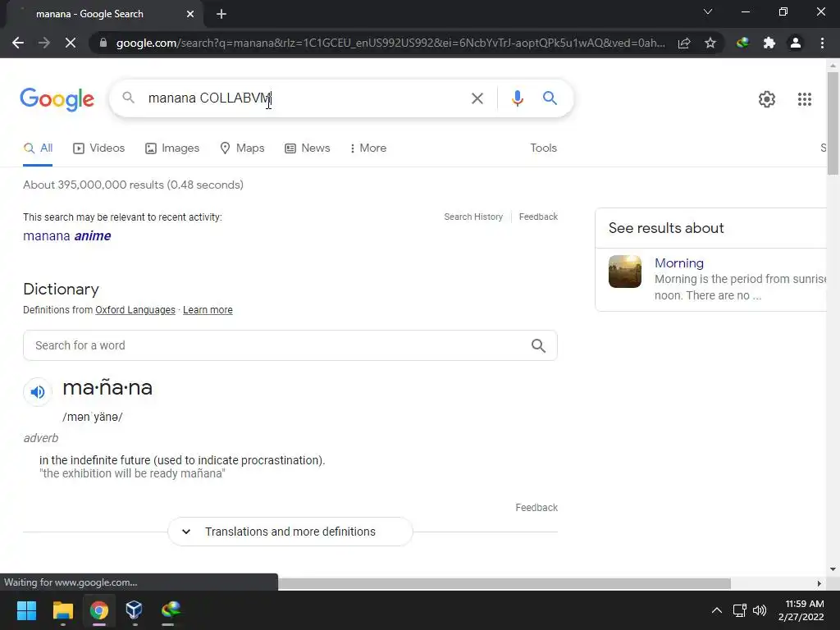
Task: Switch to the News tab
Action: 308,148
